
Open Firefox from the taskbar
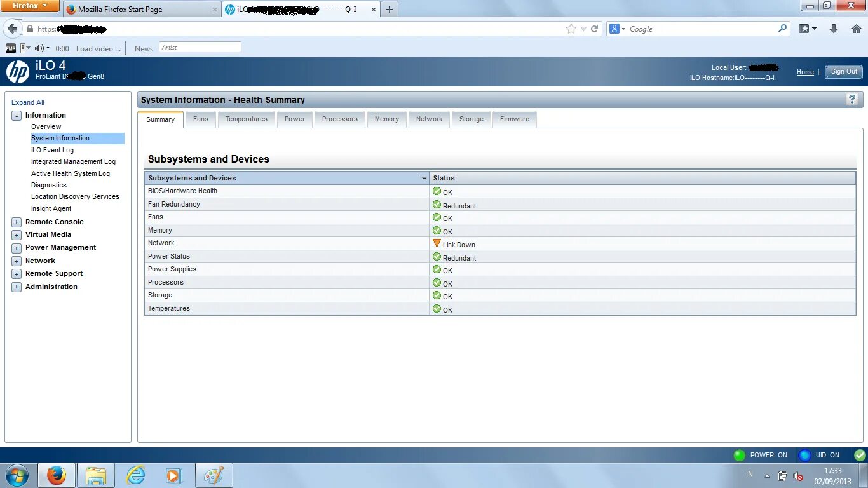(57, 475)
